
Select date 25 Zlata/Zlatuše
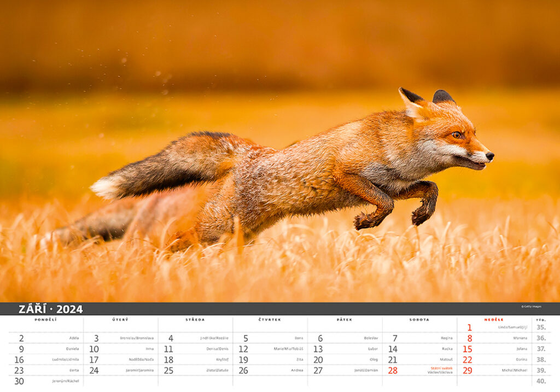click(x=168, y=370)
